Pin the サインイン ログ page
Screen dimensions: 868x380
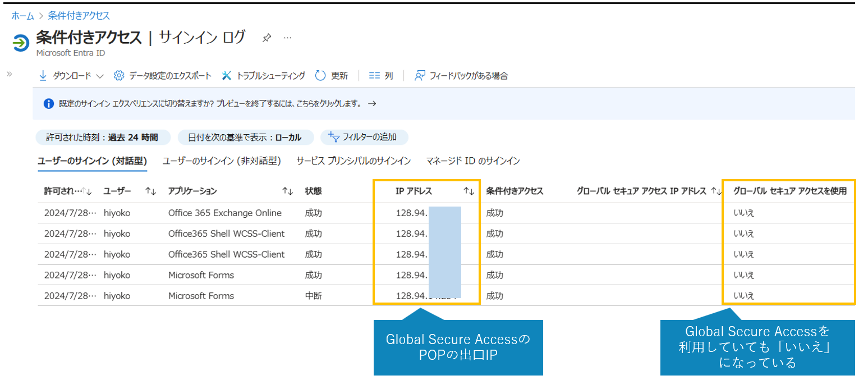point(267,38)
